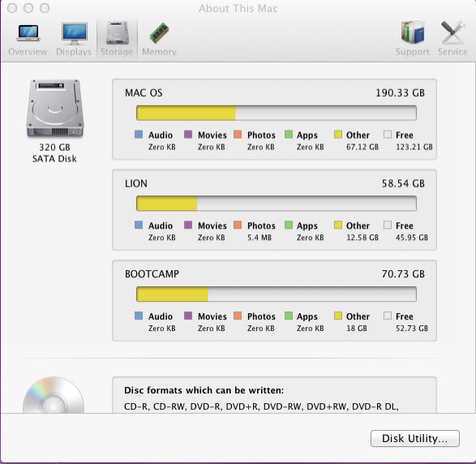This screenshot has height=464, width=476.
Task: Click the window zoom button
Action: pos(45,8)
